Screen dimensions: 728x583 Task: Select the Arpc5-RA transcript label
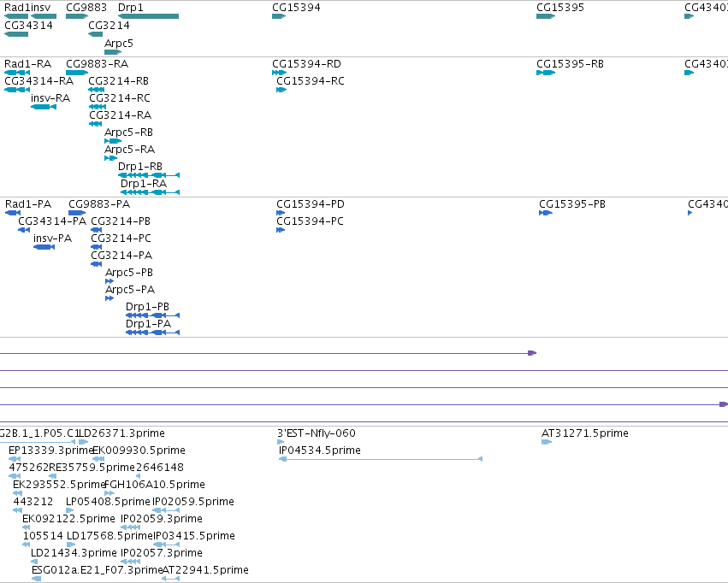(x=129, y=150)
